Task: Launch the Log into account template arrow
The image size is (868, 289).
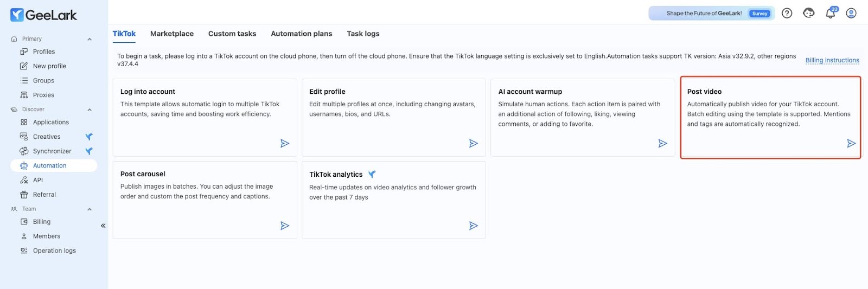Action: 285,143
